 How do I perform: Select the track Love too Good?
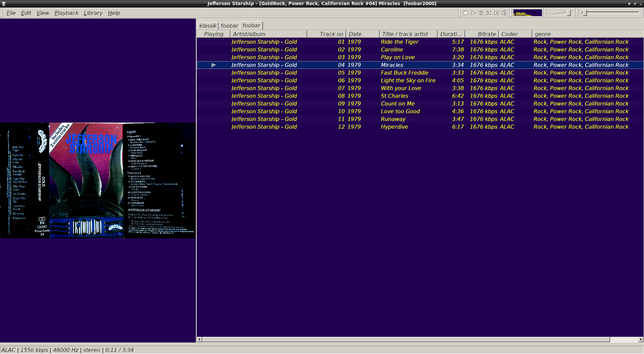click(x=420, y=111)
